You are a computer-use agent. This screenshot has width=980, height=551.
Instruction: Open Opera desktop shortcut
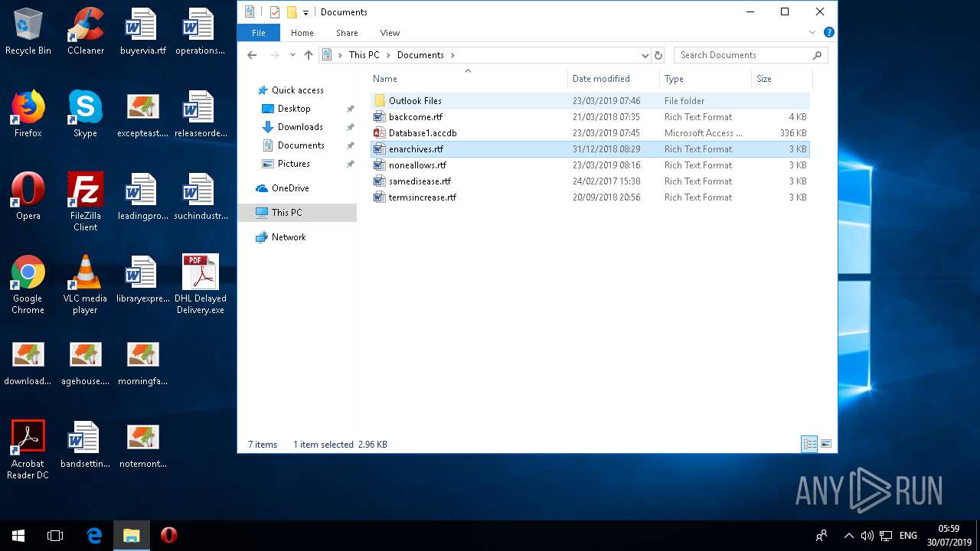[28, 197]
